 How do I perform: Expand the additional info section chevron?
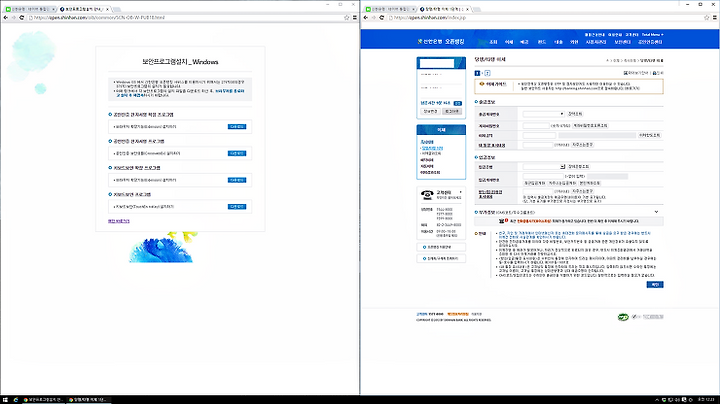pyautogui.click(x=657, y=212)
